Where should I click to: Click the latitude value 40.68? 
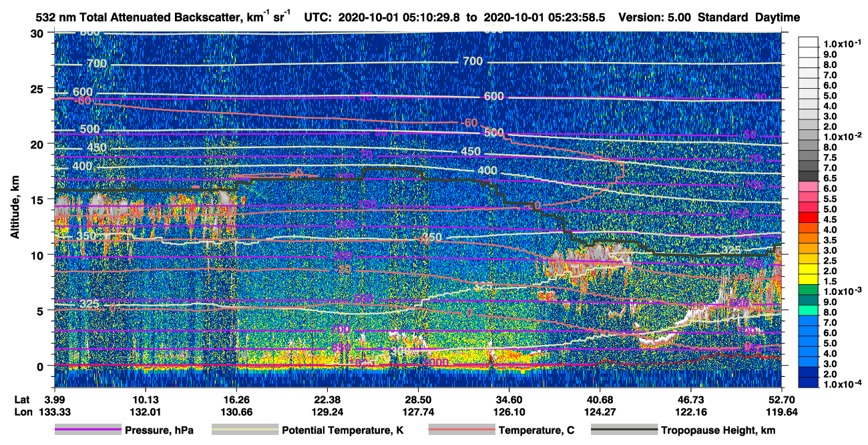[x=600, y=399]
